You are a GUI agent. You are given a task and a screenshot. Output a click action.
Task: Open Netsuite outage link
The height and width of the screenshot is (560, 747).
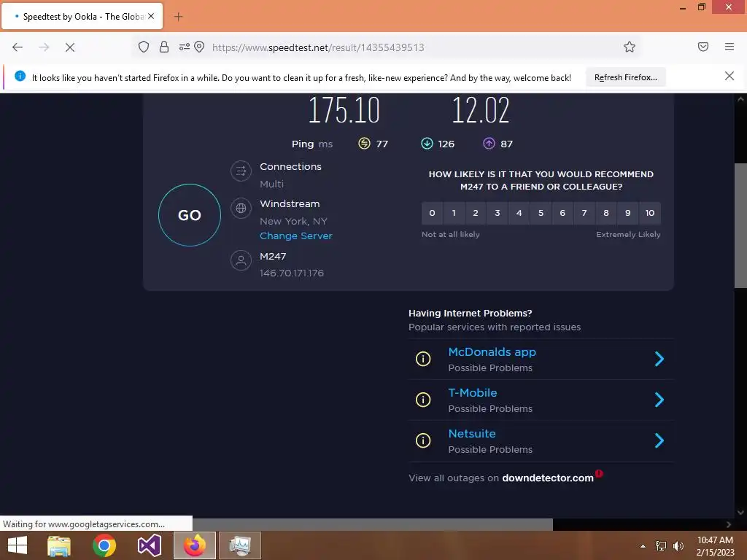(x=472, y=433)
